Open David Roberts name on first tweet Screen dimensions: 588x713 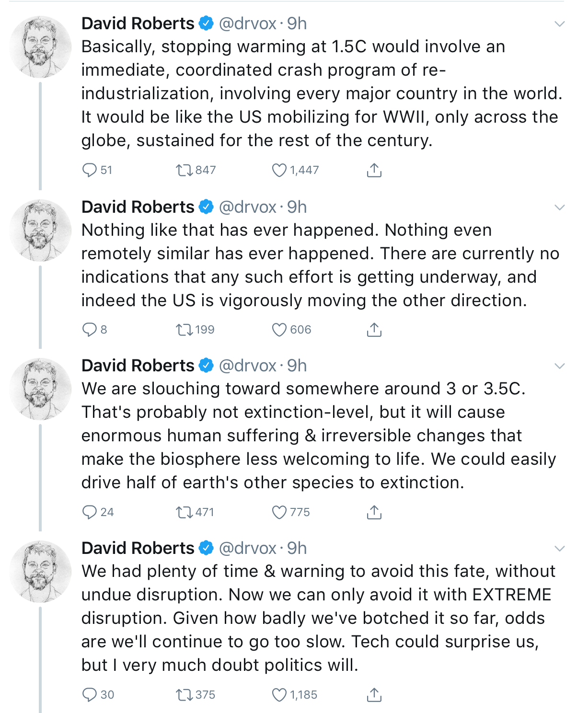point(138,23)
